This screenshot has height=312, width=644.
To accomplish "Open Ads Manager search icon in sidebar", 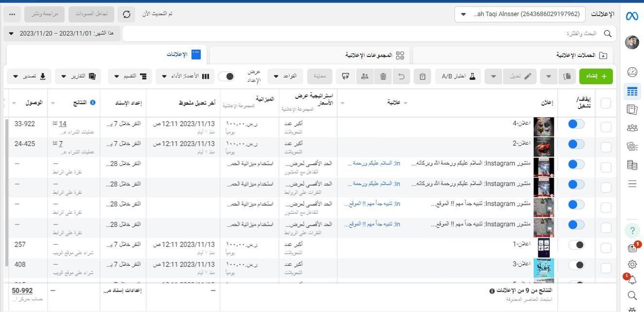I will tap(632, 295).
